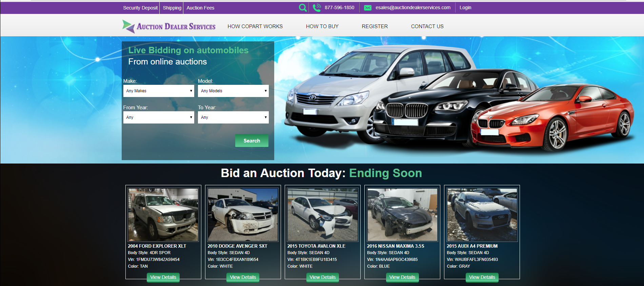
Task: Open the From Year dropdown
Action: 159,117
